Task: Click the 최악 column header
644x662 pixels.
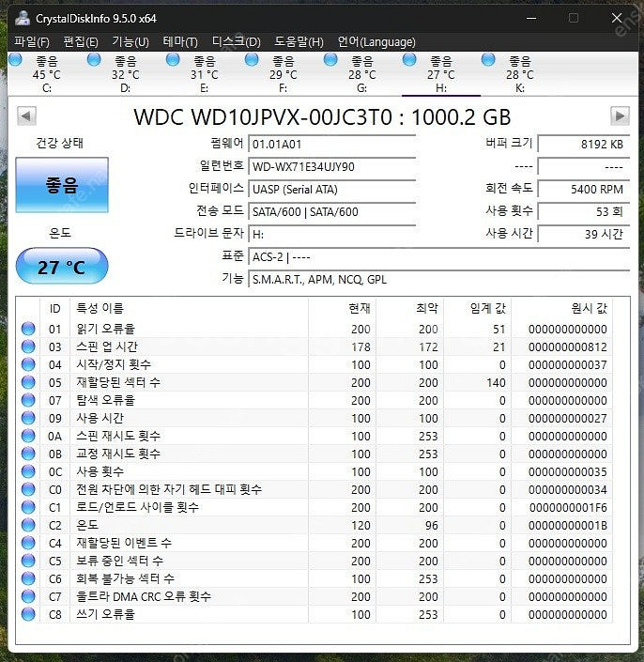Action: click(x=410, y=308)
